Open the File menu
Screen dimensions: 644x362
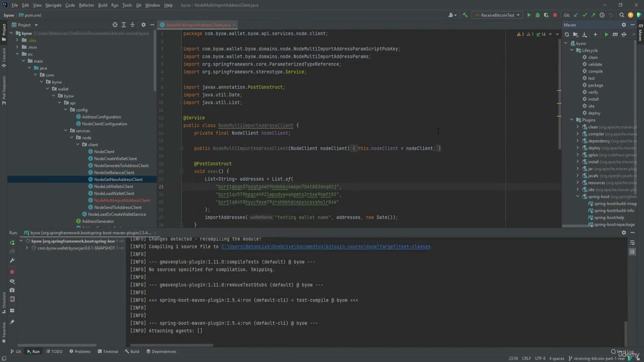click(x=15, y=5)
